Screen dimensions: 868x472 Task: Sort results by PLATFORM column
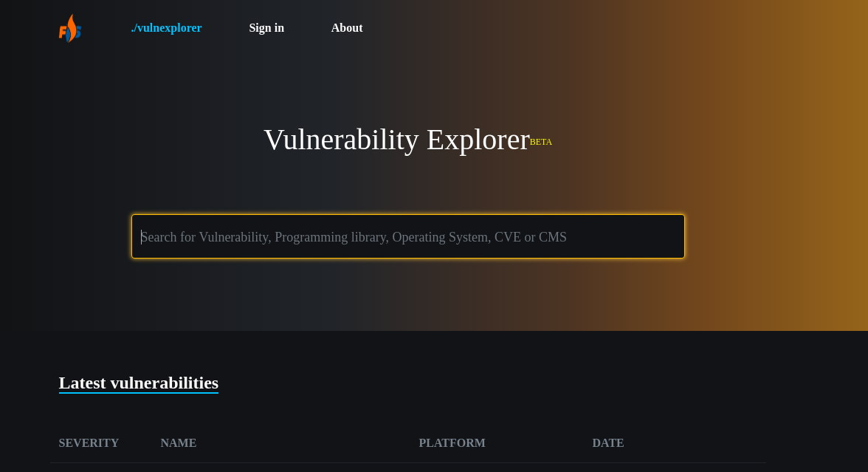click(x=452, y=442)
